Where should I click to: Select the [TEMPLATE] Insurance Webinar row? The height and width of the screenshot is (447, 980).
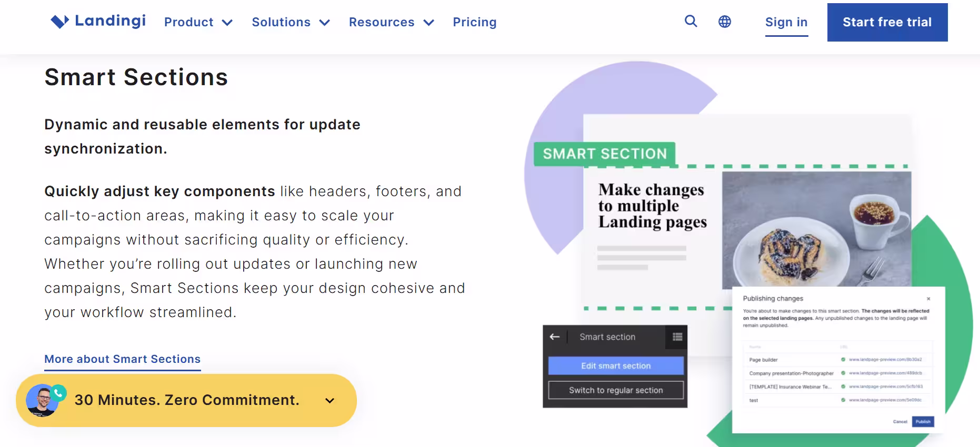[x=837, y=387]
